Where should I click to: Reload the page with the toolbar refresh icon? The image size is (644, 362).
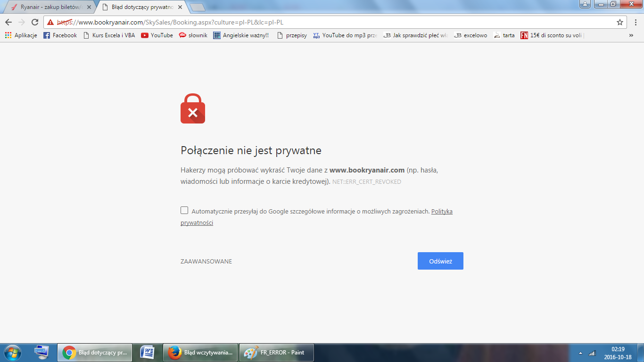[35, 22]
